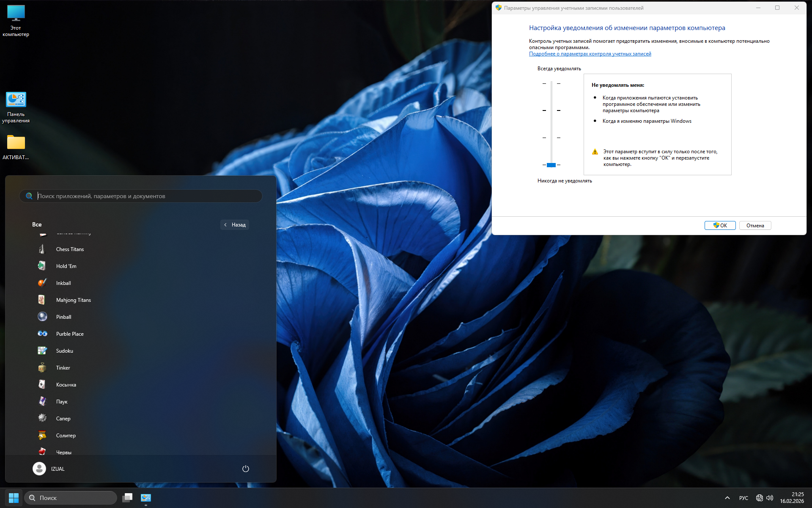Screen dimensions: 812x508
Task: Click the UAC notification level slider thumb
Action: point(551,165)
